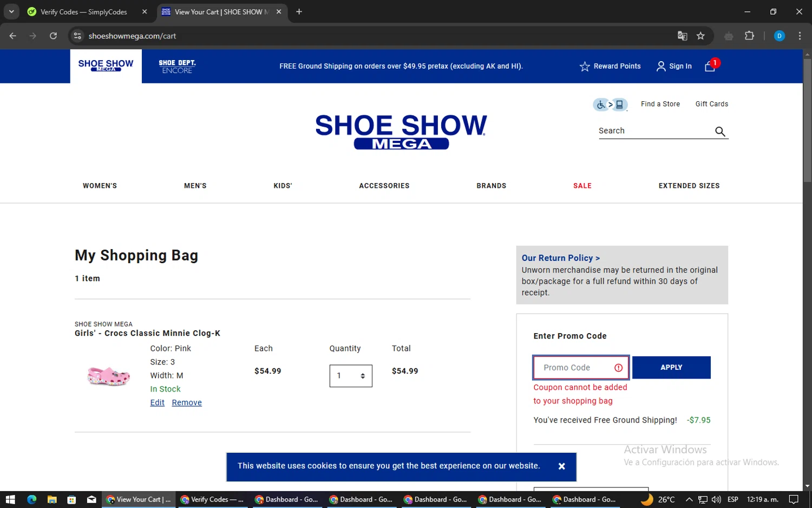Remove the Crocs clog from bag

(x=187, y=402)
